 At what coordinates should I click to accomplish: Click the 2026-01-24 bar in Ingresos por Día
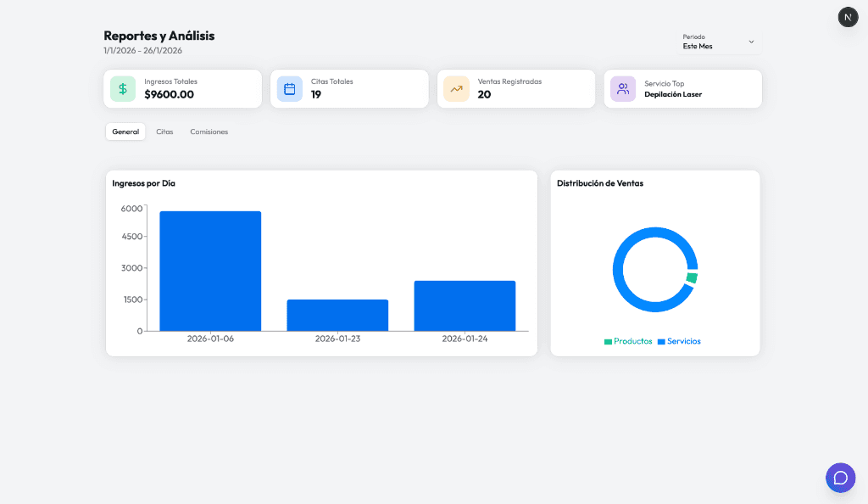465,305
